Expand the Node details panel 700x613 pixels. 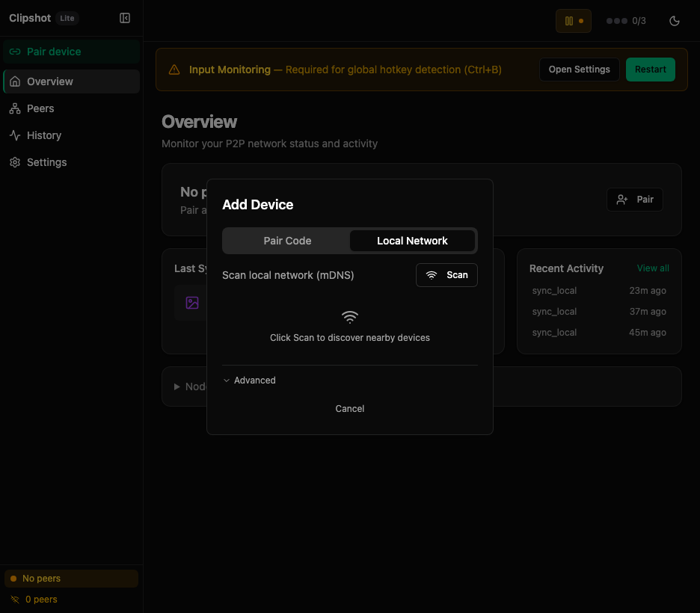(177, 386)
